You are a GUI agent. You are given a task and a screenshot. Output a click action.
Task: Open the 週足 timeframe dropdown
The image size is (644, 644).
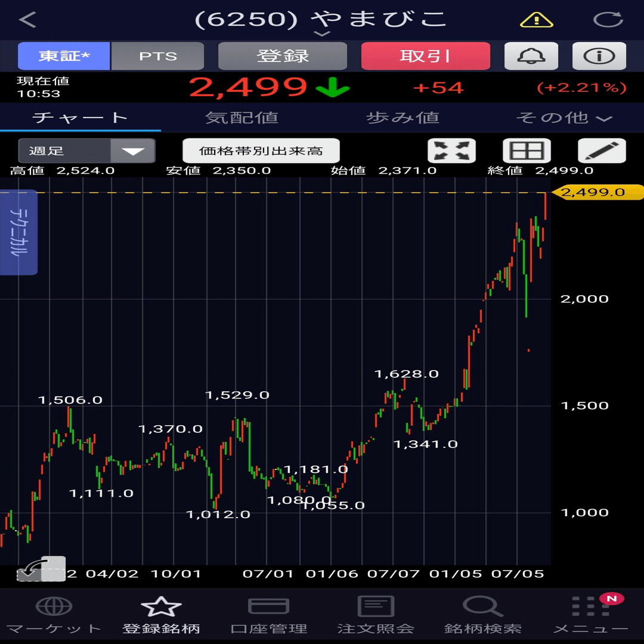tap(86, 150)
